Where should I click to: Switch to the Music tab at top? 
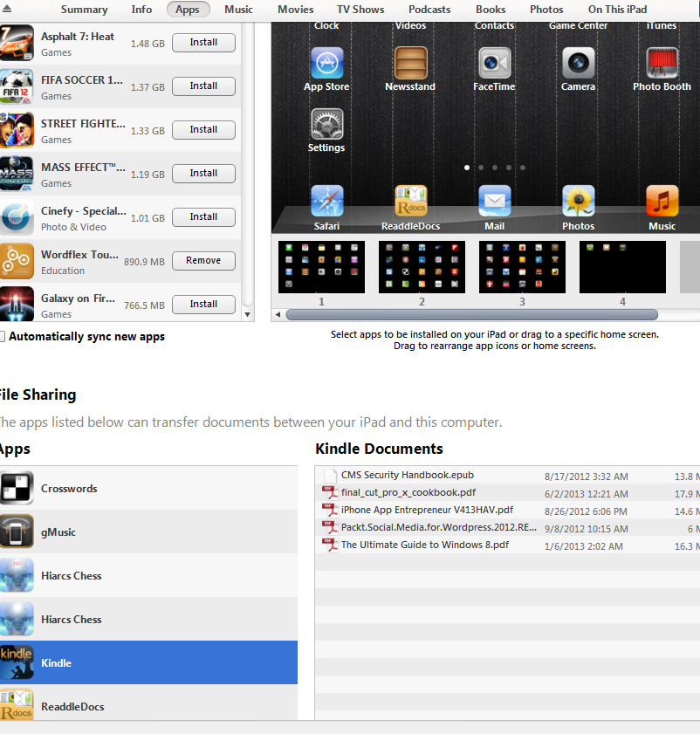point(238,10)
